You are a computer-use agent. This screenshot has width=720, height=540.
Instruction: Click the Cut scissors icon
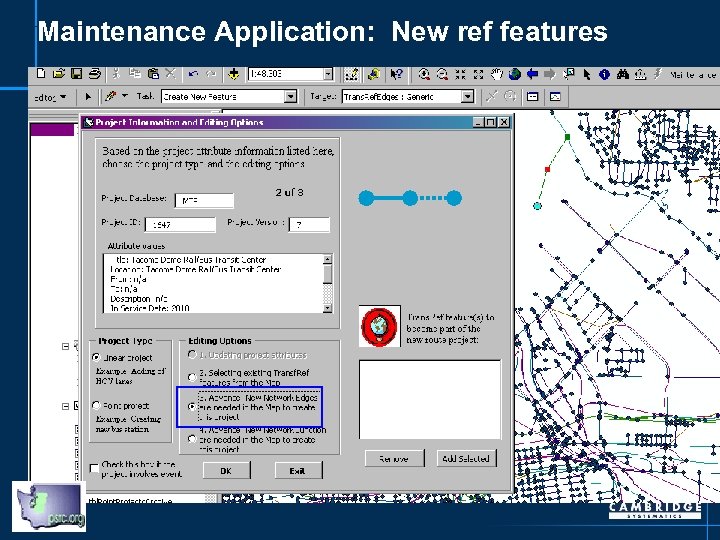click(116, 73)
